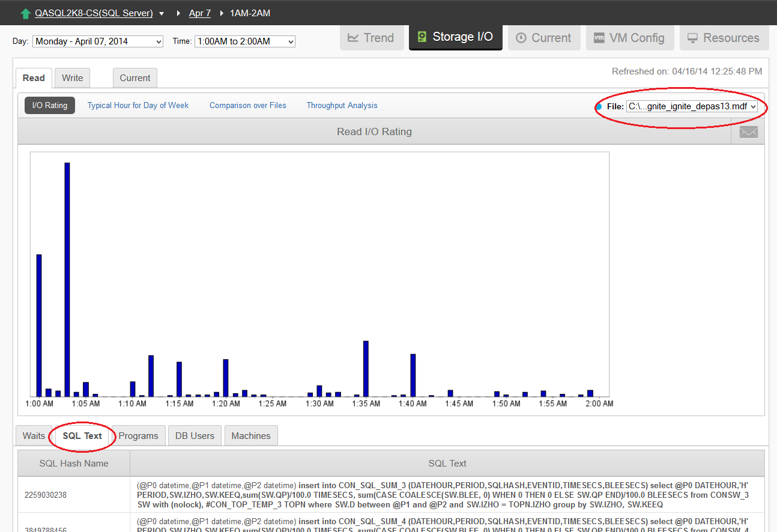Click the 1:30 AM axis label
The width and height of the screenshot is (777, 532).
coord(319,404)
